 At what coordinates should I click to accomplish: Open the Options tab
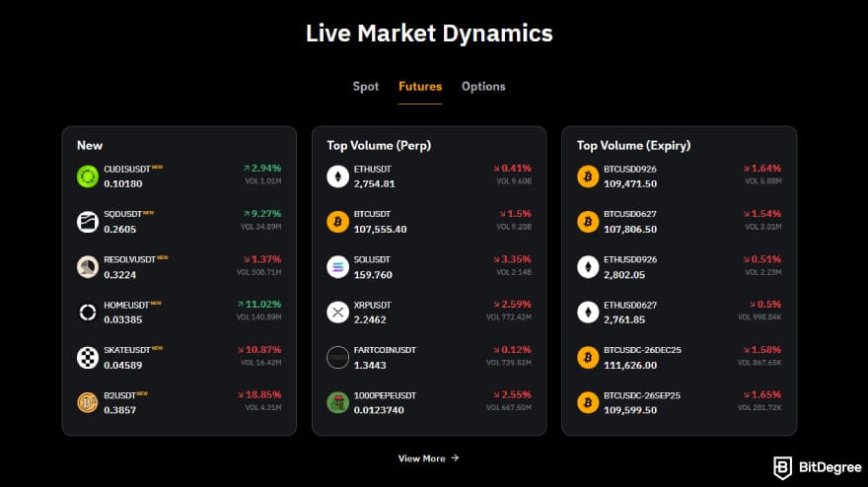[483, 87]
